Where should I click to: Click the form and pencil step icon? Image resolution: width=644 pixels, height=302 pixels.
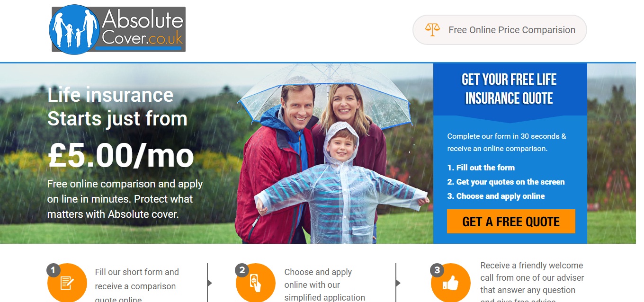click(x=67, y=283)
